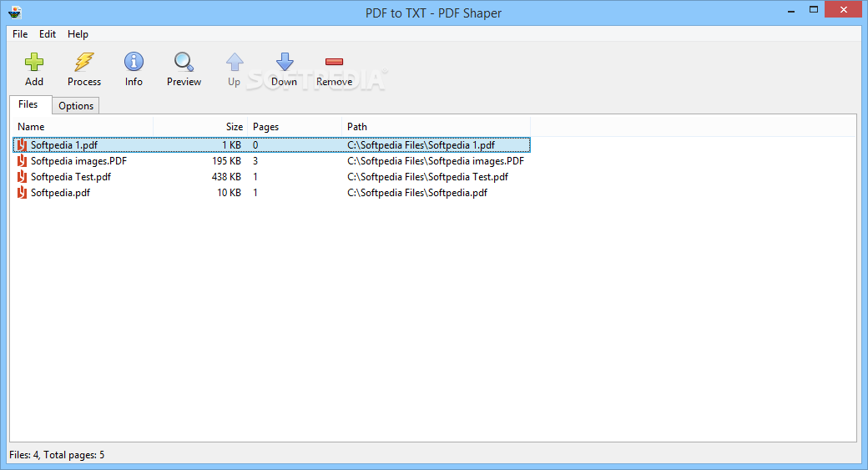
Task: Sort the list by the Pages column header
Action: [295, 127]
